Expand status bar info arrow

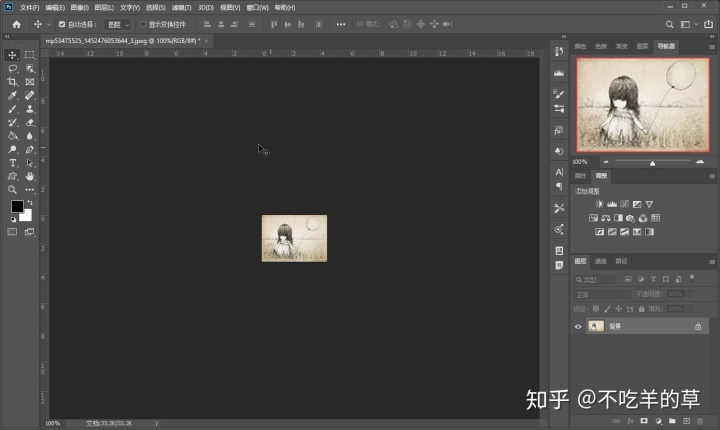157,424
